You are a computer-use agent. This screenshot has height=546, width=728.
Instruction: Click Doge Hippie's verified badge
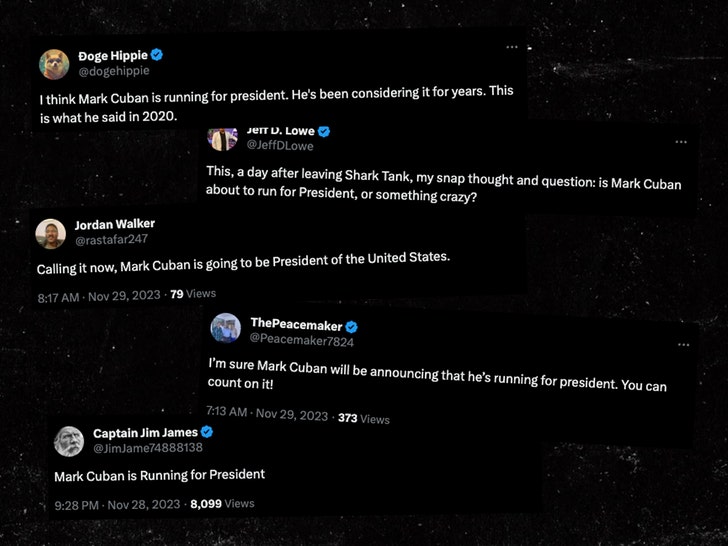point(157,55)
